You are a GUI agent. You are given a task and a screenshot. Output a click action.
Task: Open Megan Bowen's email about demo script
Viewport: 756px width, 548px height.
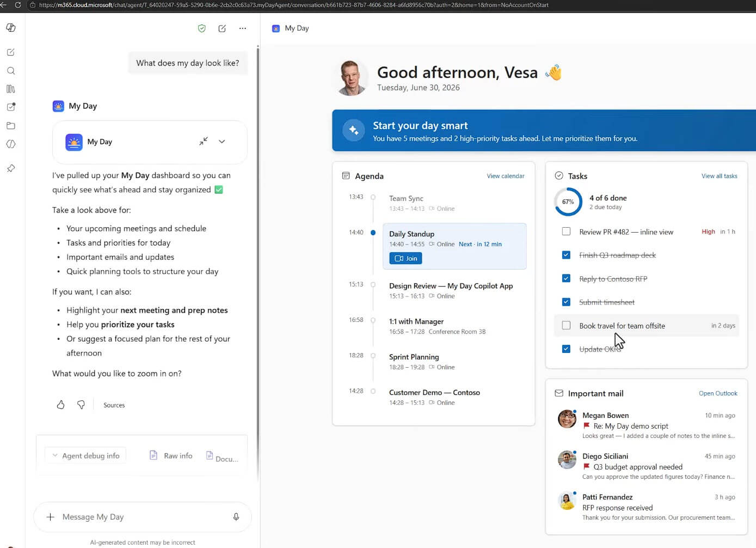646,425
